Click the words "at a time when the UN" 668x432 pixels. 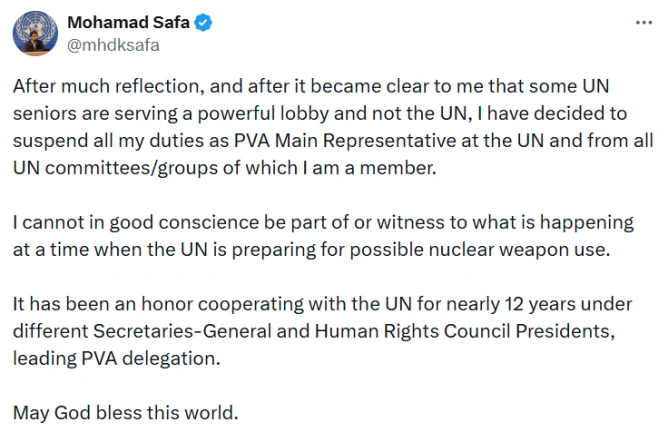110,250
